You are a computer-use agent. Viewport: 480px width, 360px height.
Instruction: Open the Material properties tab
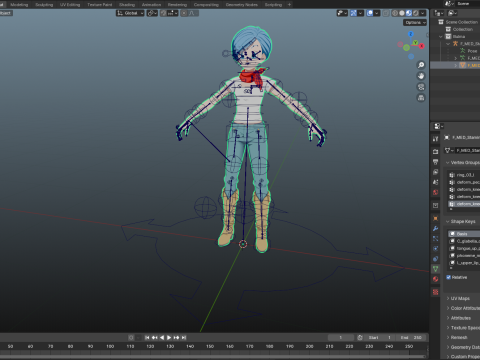(435, 279)
